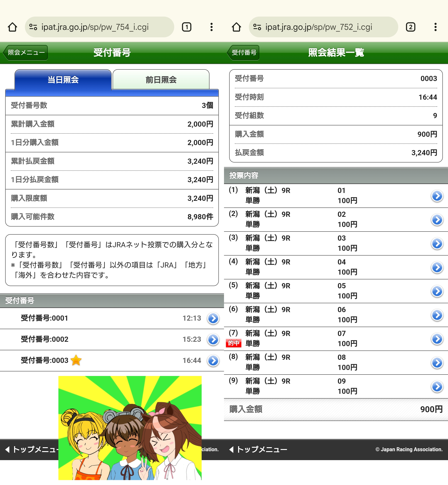
Task: Select row 受付番号:0002 at 15:23
Action: tap(112, 339)
